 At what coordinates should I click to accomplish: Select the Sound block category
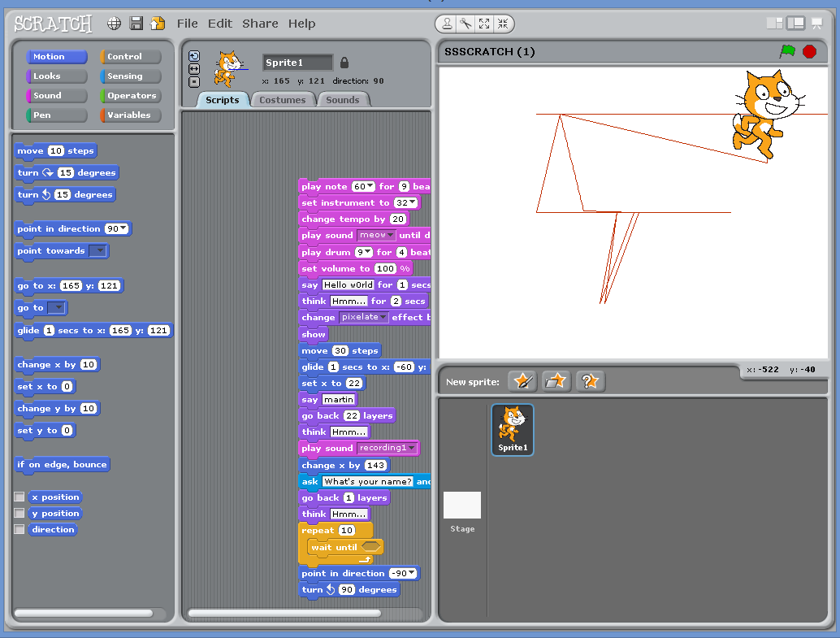(x=56, y=95)
